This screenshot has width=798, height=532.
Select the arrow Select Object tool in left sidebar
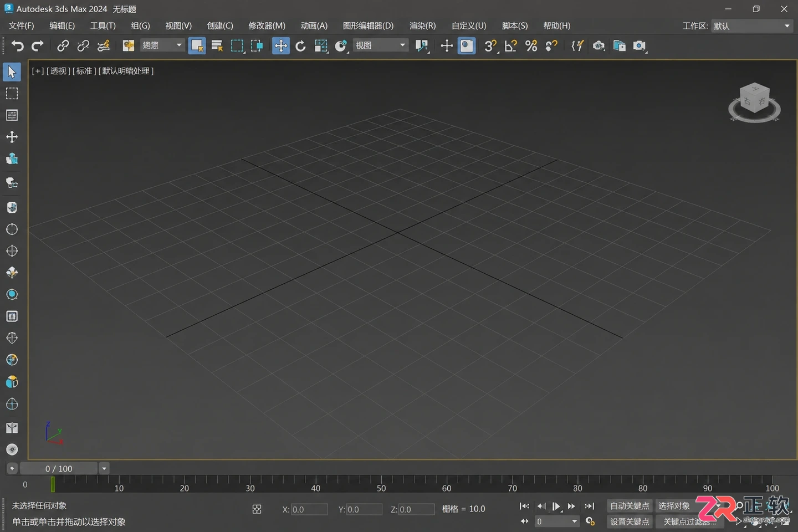[x=12, y=72]
